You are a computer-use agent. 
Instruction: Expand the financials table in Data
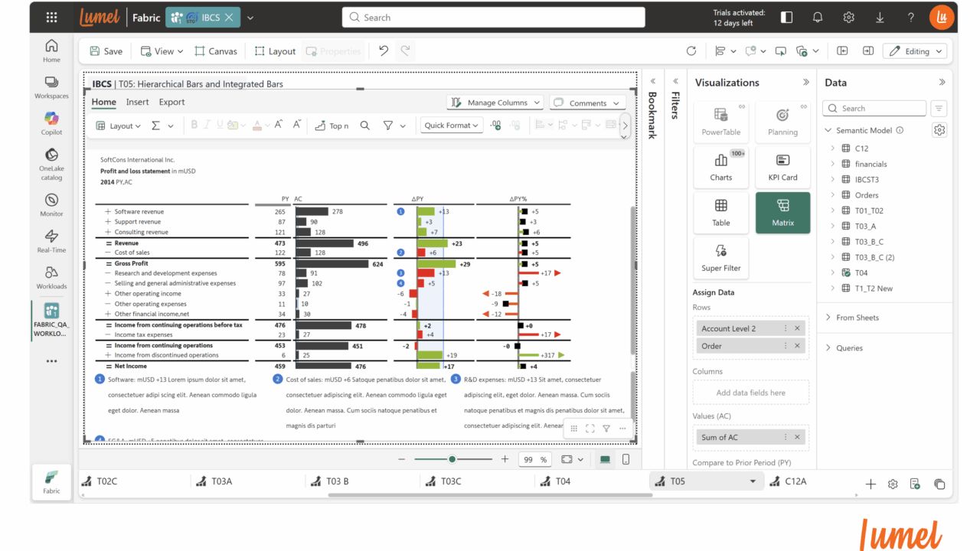(x=832, y=164)
